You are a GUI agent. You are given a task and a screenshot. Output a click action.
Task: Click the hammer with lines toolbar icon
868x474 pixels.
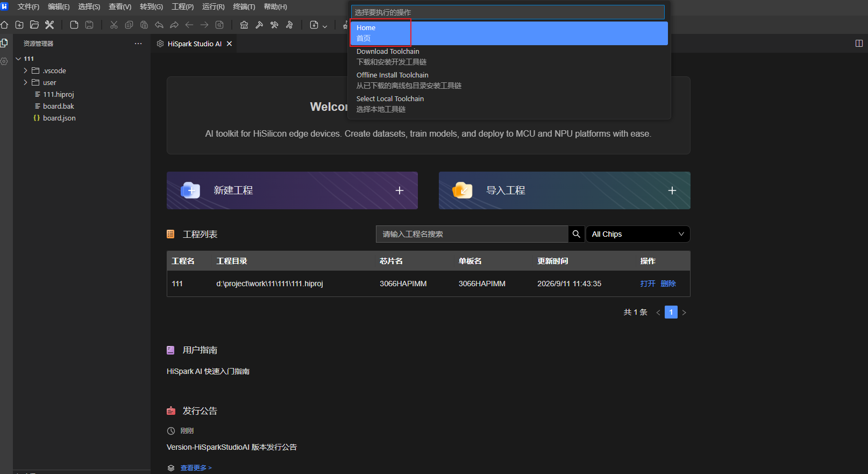289,25
